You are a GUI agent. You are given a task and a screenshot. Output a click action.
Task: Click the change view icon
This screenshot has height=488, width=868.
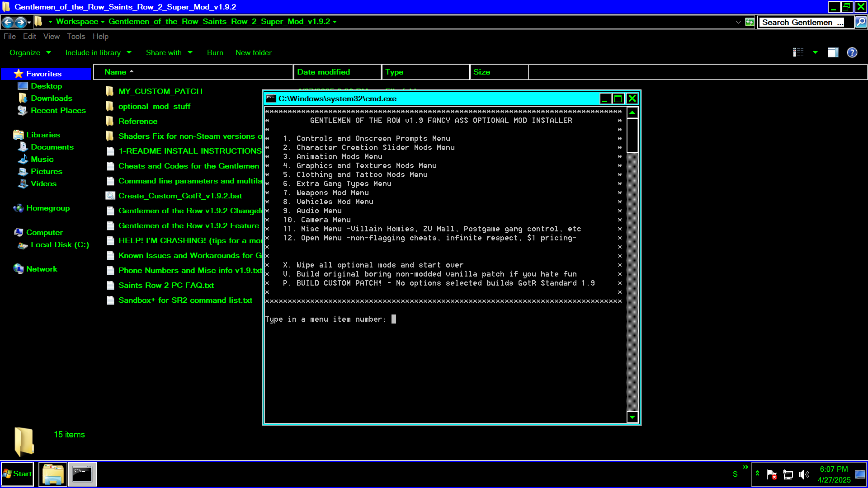[798, 52]
